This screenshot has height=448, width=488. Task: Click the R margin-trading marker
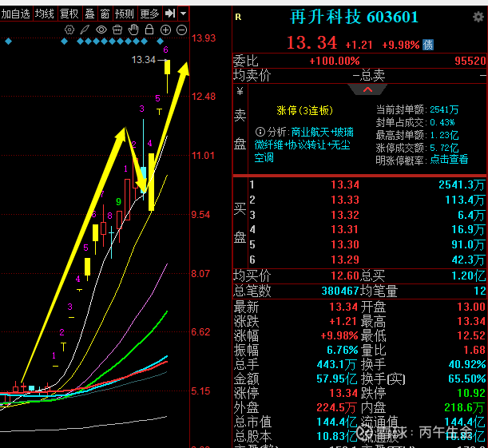(238, 17)
